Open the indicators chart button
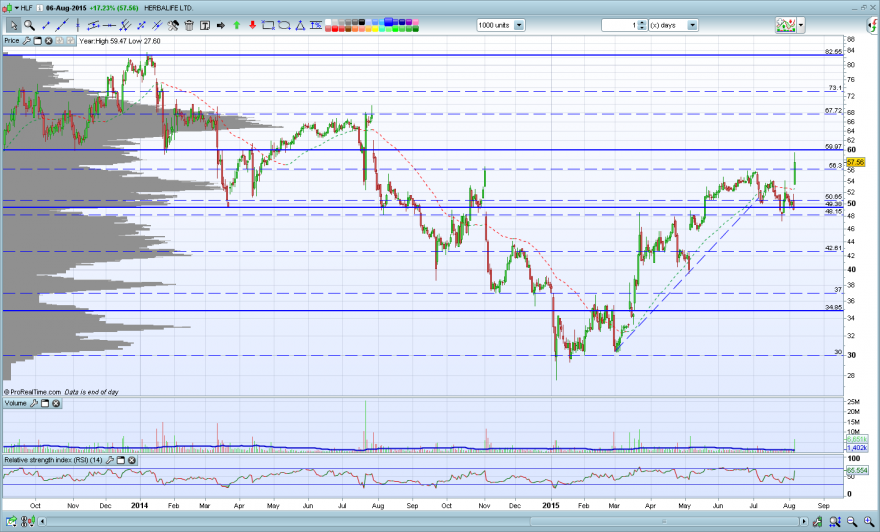This screenshot has height=532, width=880. click(786, 25)
